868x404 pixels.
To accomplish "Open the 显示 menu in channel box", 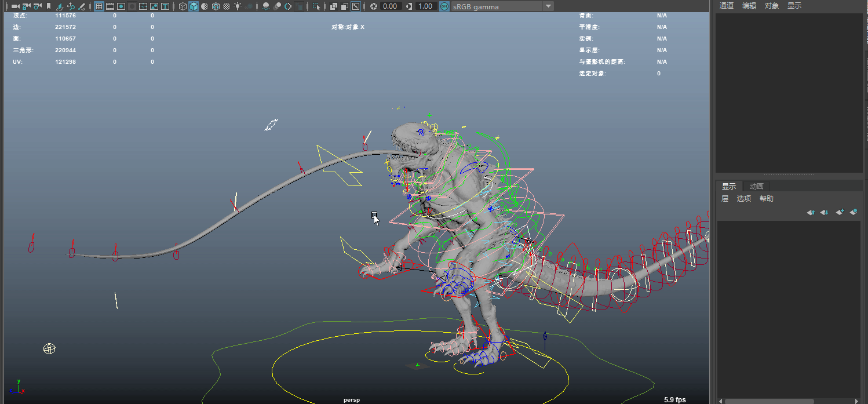I will [794, 6].
